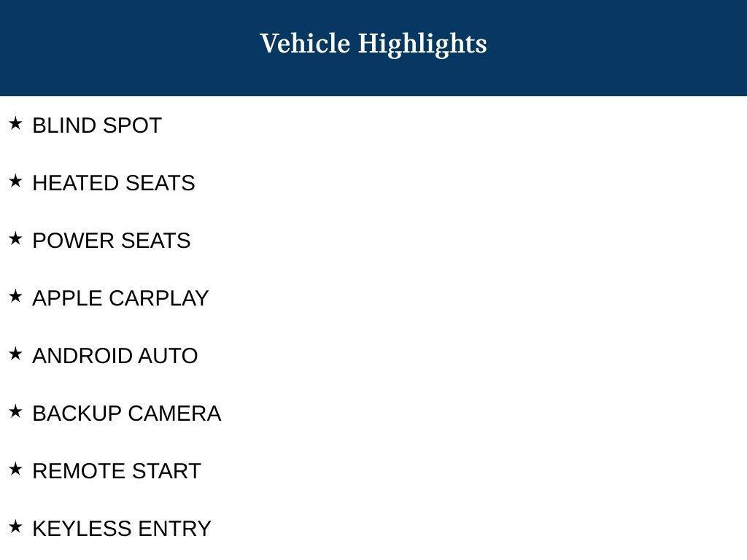The width and height of the screenshot is (747, 560).
Task: Select the HEATED SEATS highlight text
Action: 114,183
